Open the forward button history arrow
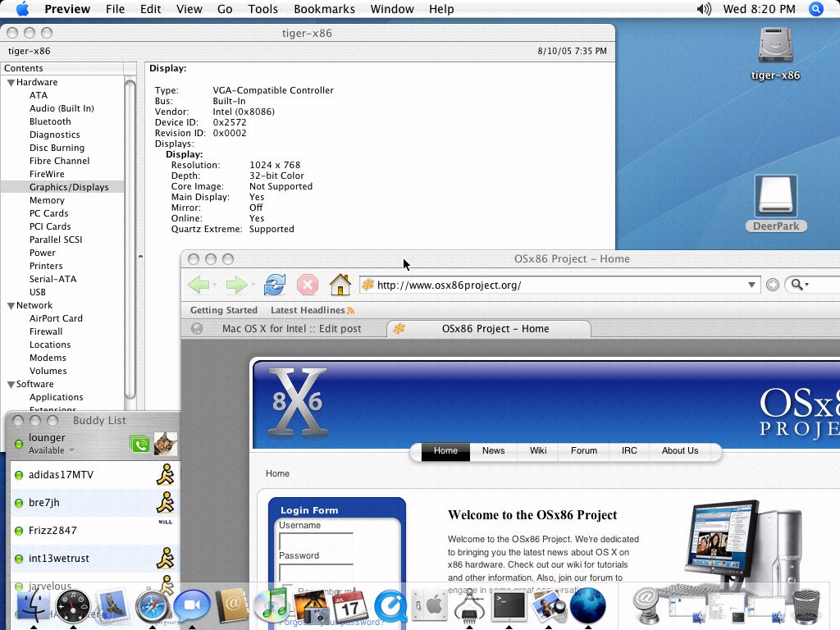Screen dimensions: 840x630 (253, 285)
